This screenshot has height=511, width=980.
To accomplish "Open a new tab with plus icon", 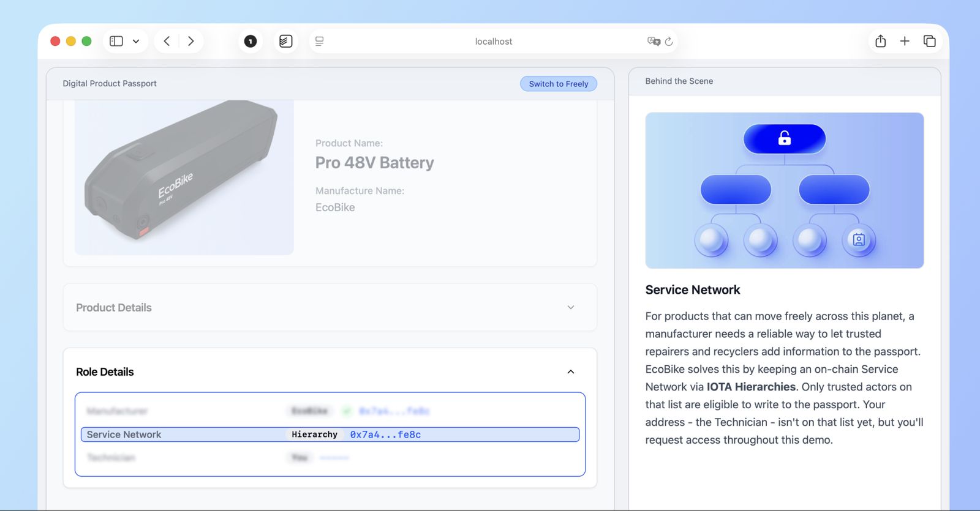I will tap(905, 41).
